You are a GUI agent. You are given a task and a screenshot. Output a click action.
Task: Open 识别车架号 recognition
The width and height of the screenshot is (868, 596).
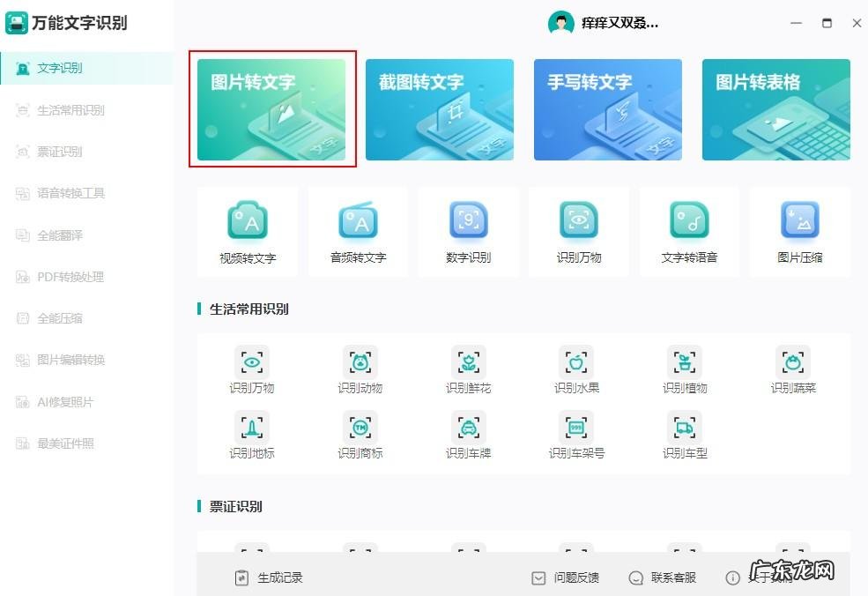[x=576, y=434]
